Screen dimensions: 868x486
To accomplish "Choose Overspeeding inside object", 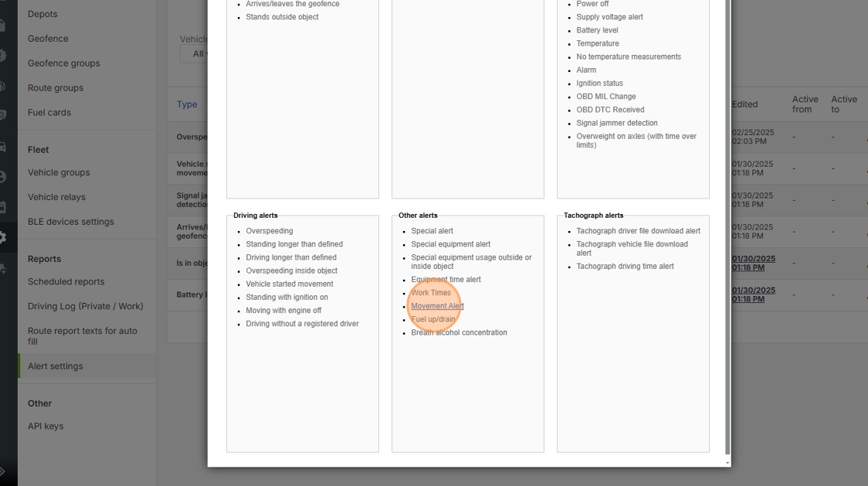I will tap(291, 271).
